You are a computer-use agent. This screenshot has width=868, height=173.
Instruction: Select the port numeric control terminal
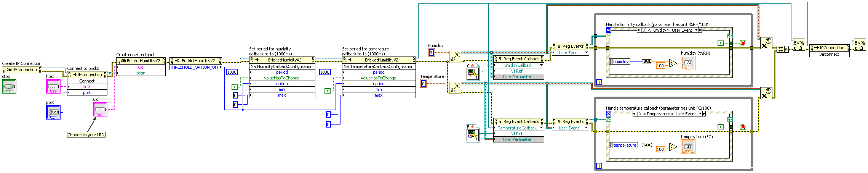tap(53, 112)
